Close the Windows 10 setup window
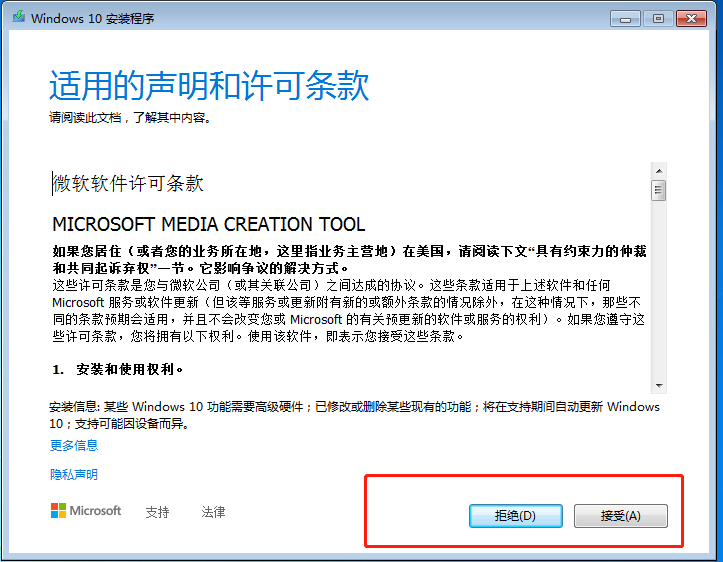Screen dimensions: 723x562 [x=691, y=19]
